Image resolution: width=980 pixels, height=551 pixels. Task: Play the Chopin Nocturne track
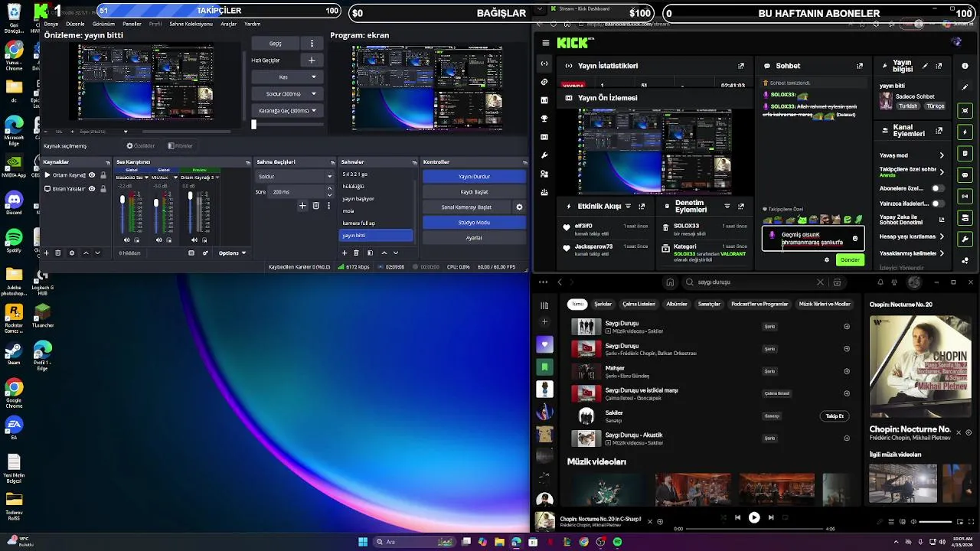tap(754, 517)
